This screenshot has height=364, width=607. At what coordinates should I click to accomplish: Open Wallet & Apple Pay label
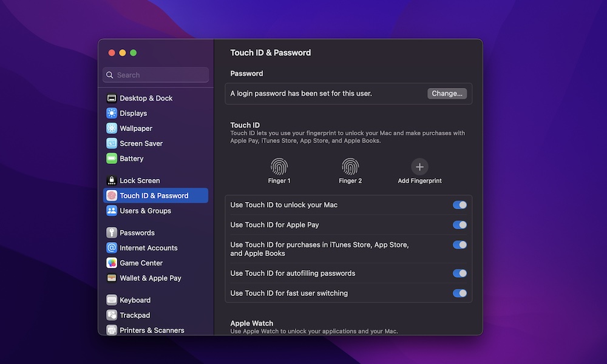150,278
